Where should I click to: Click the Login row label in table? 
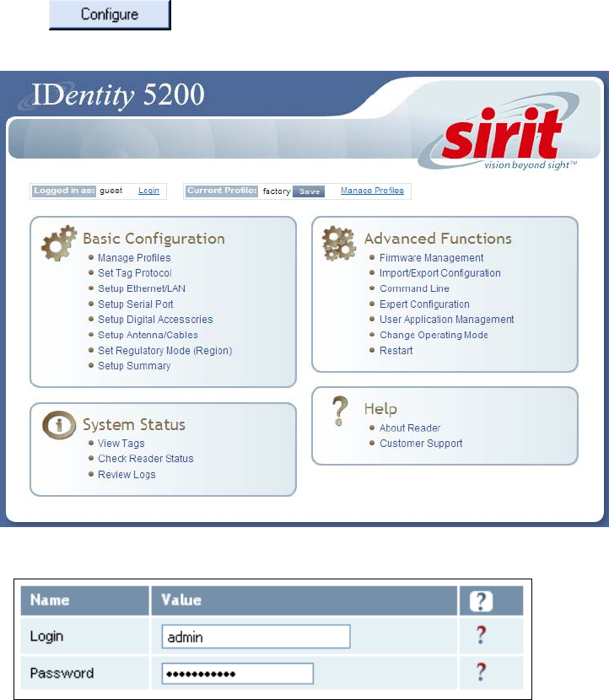tap(46, 636)
